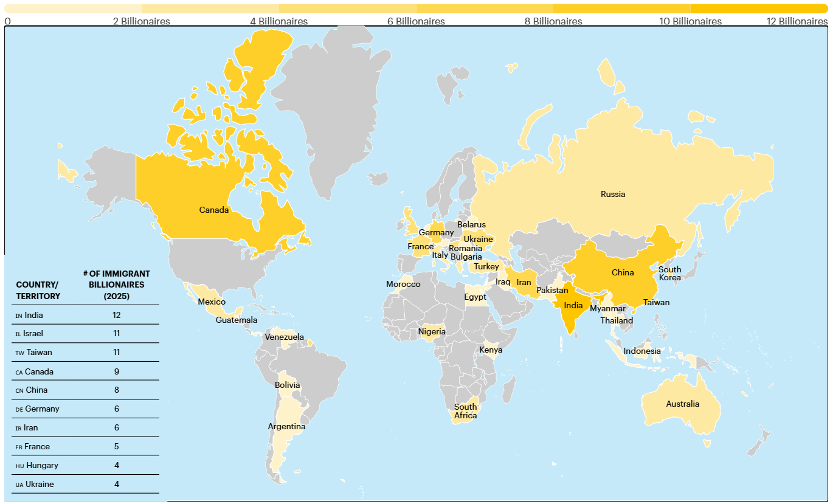Click the '6 Billionaires' legend label
This screenshot has height=504, width=830.
[416, 21]
